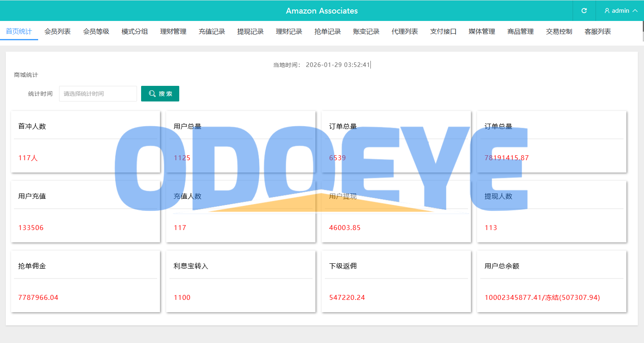Image resolution: width=644 pixels, height=343 pixels.
Task: Open the admin user dropdown menu
Action: (620, 11)
